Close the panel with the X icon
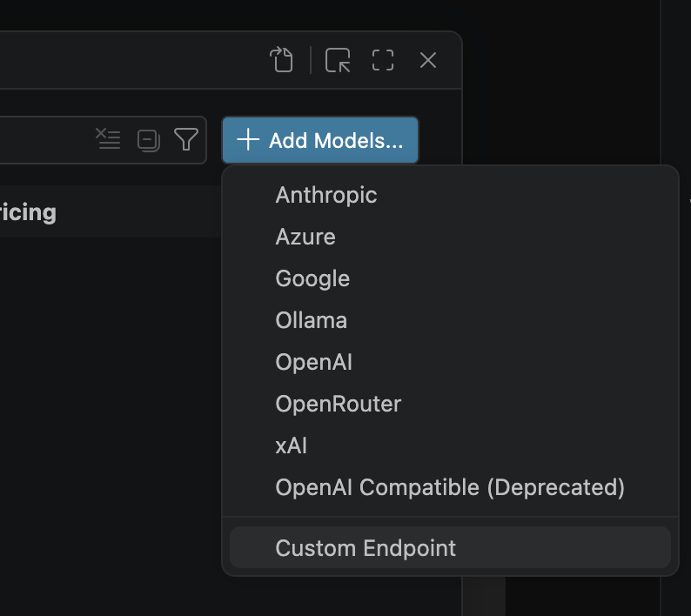The height and width of the screenshot is (616, 691). pos(428,60)
